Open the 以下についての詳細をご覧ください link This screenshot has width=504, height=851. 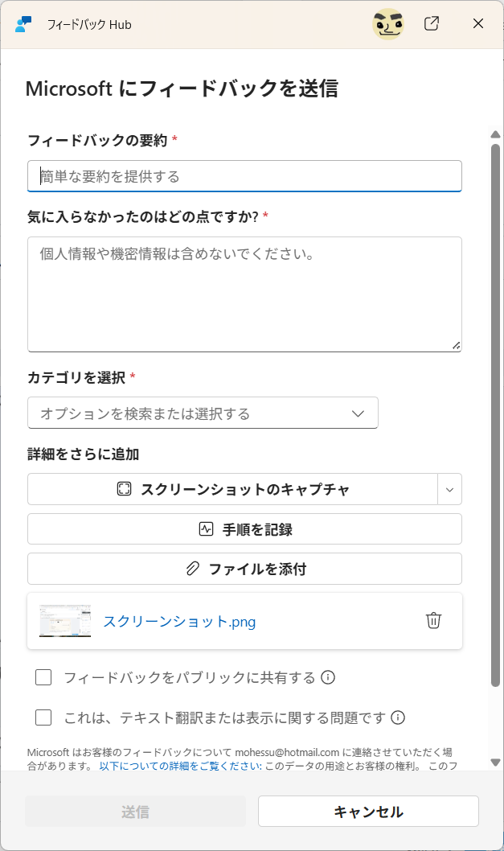point(180,766)
